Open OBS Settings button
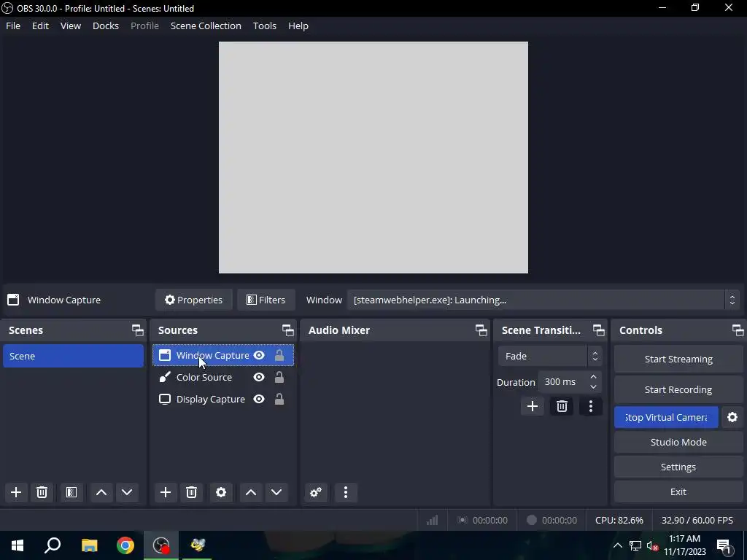Viewport: 747px width, 560px height. coord(678,467)
